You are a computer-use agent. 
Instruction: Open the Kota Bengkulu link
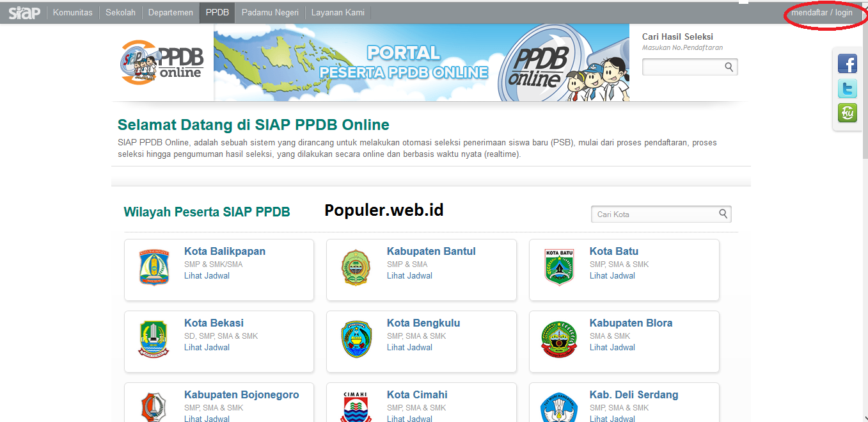point(423,323)
